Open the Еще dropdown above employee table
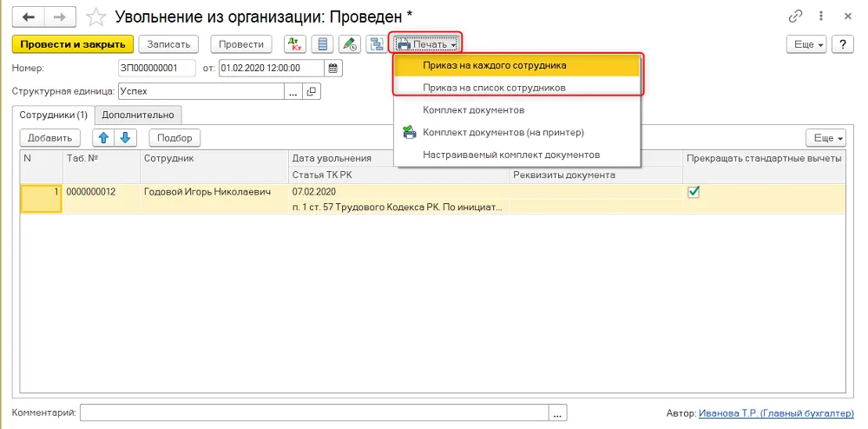 click(x=826, y=138)
